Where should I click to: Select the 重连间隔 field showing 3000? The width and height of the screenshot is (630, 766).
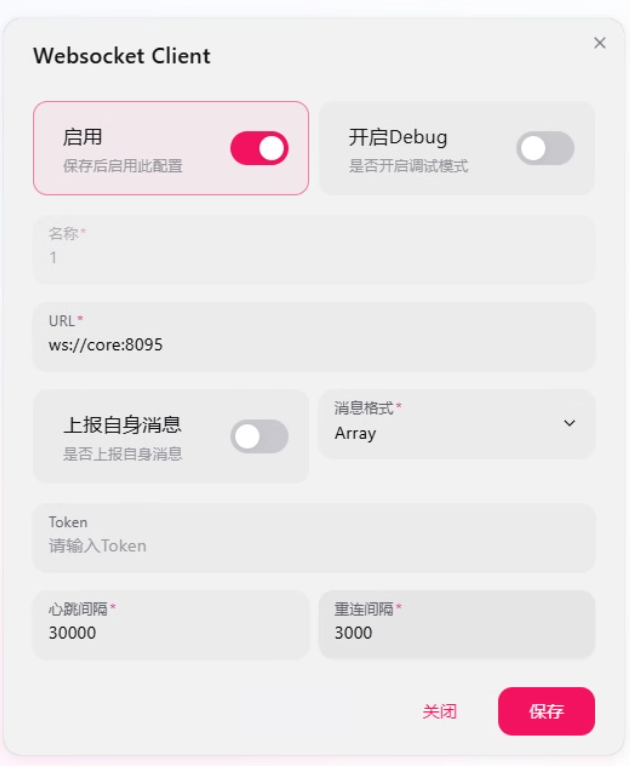456,633
